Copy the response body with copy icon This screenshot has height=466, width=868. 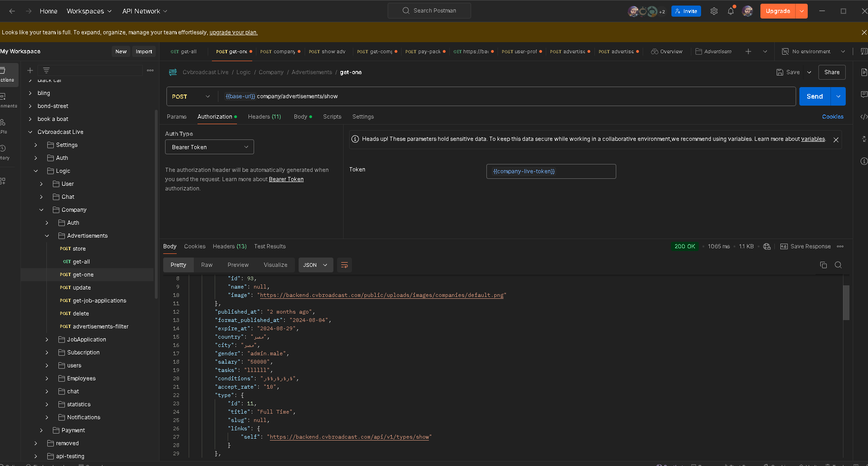tap(823, 265)
